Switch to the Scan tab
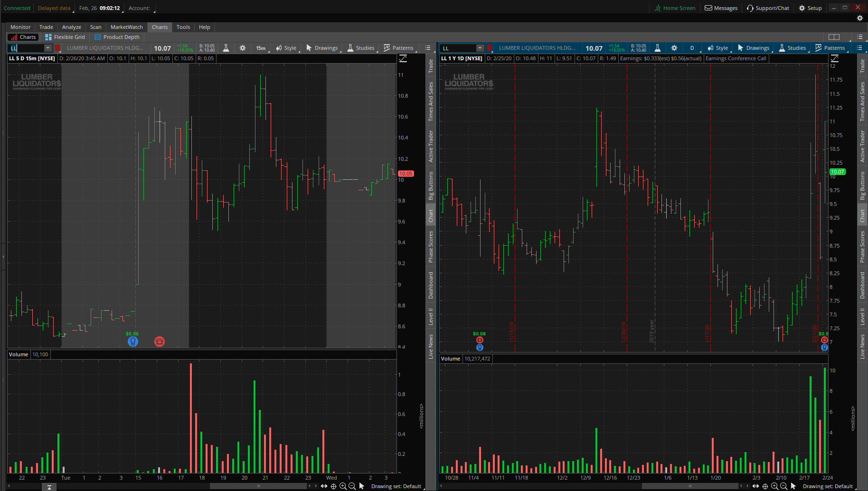Screen dimensions: 868x491 coord(96,27)
